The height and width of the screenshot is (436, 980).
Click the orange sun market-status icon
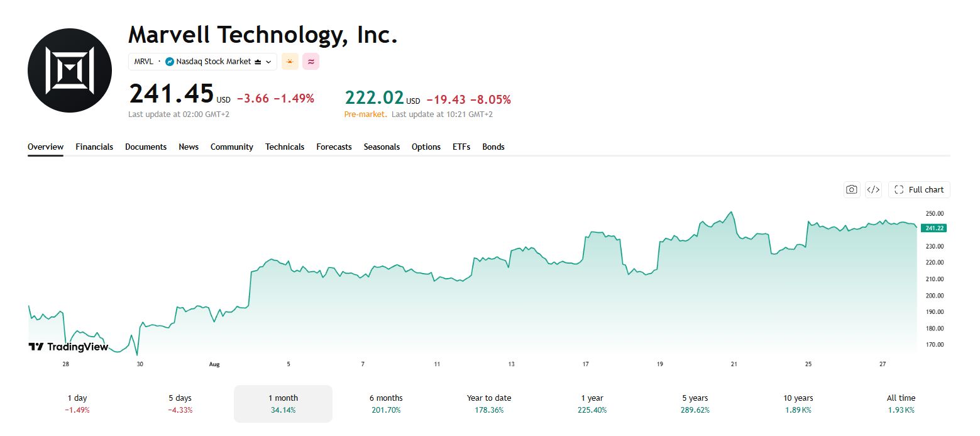pos(290,62)
